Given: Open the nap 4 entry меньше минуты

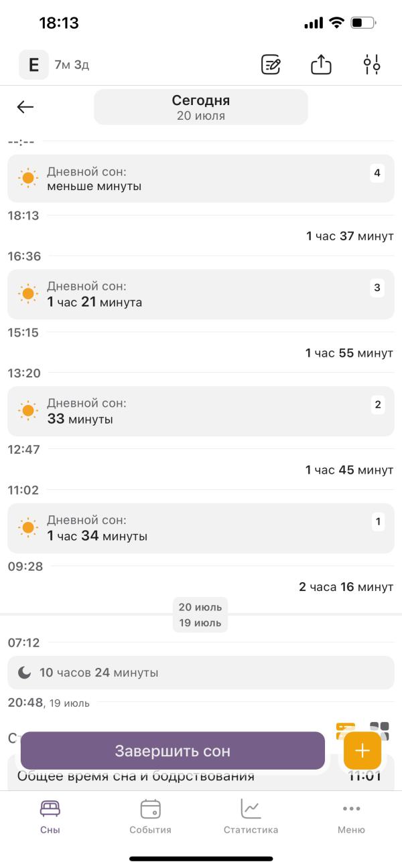Looking at the screenshot, I should tap(201, 179).
